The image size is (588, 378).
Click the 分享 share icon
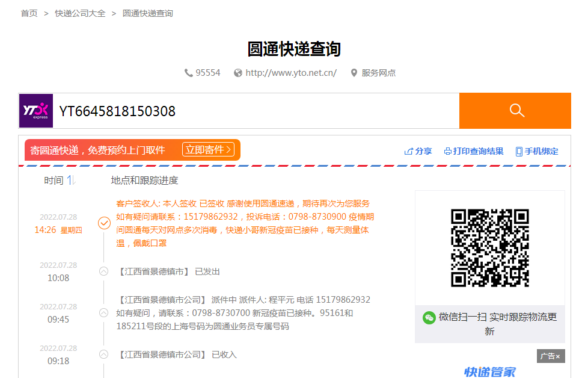coord(408,151)
